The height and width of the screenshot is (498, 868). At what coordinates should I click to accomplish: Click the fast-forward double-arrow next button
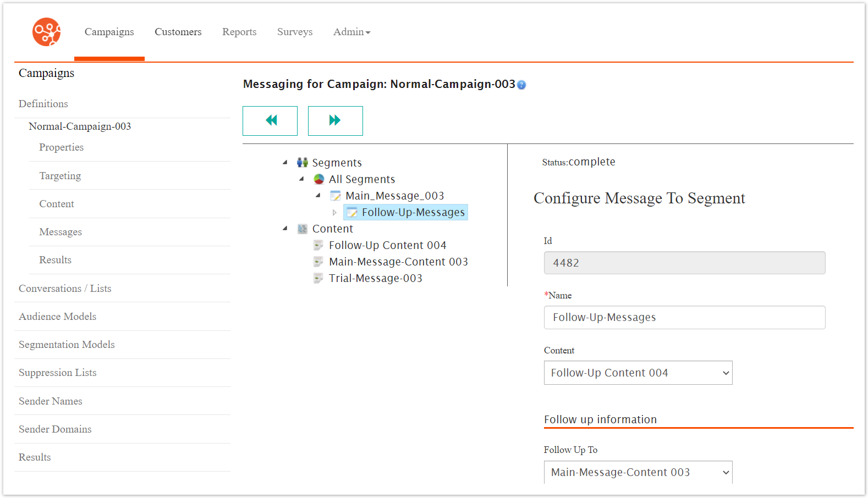[335, 120]
